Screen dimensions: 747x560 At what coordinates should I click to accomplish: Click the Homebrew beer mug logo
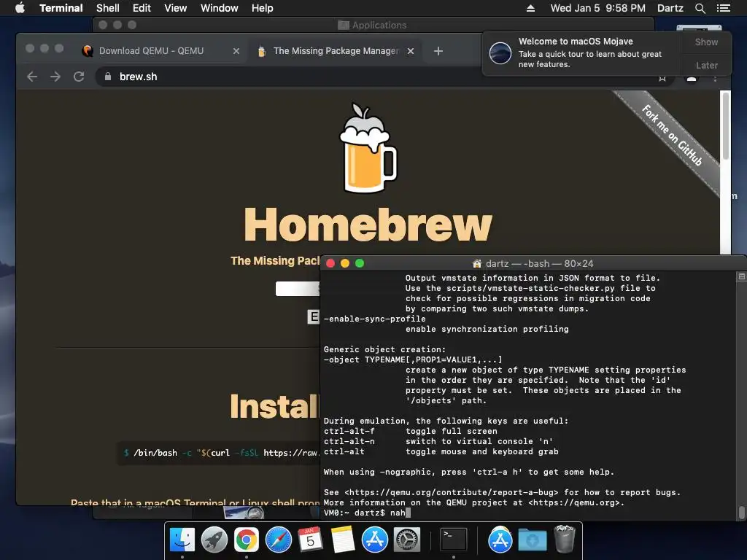point(368,148)
